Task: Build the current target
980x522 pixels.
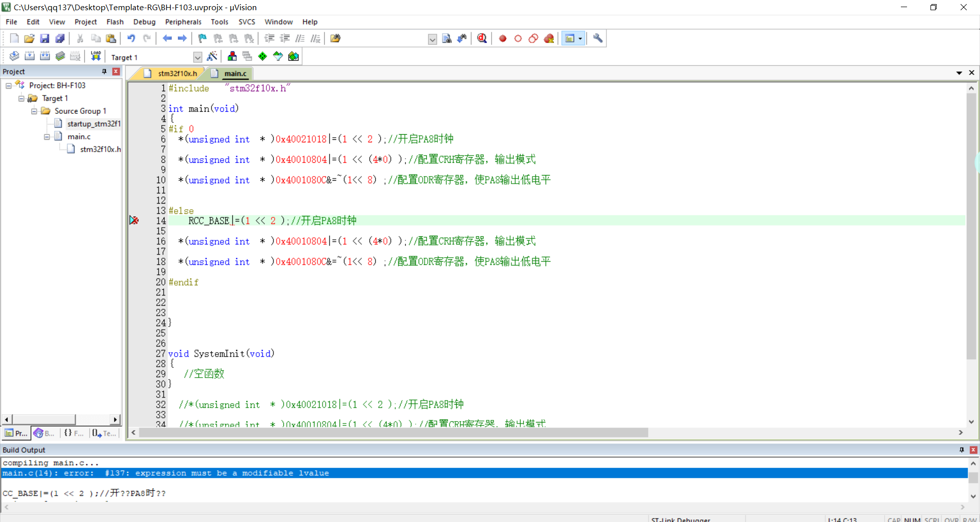Action: click(30, 56)
